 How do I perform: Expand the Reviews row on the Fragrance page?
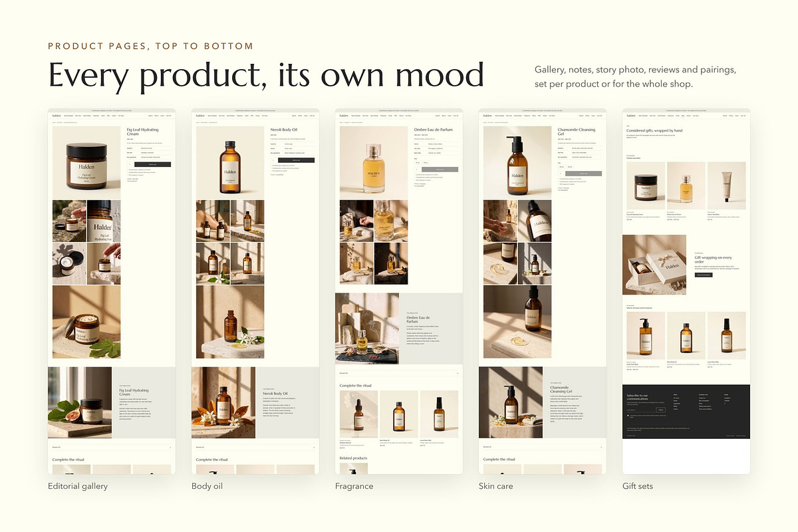click(399, 373)
